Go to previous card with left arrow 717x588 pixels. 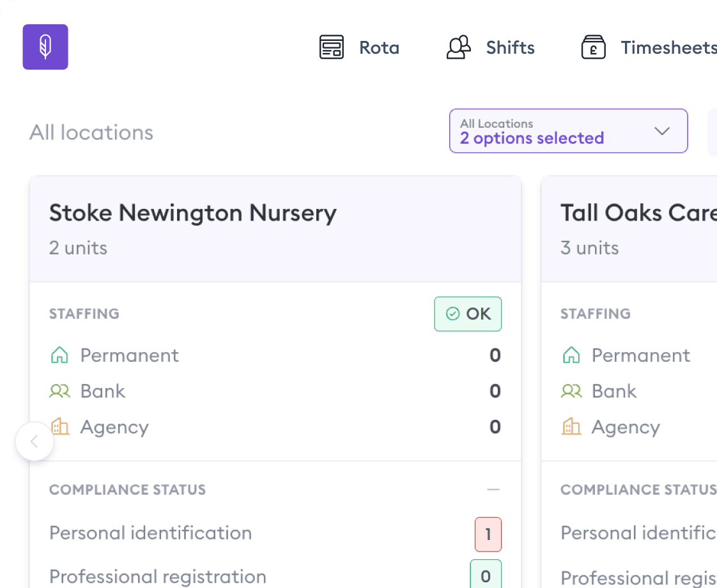(35, 441)
